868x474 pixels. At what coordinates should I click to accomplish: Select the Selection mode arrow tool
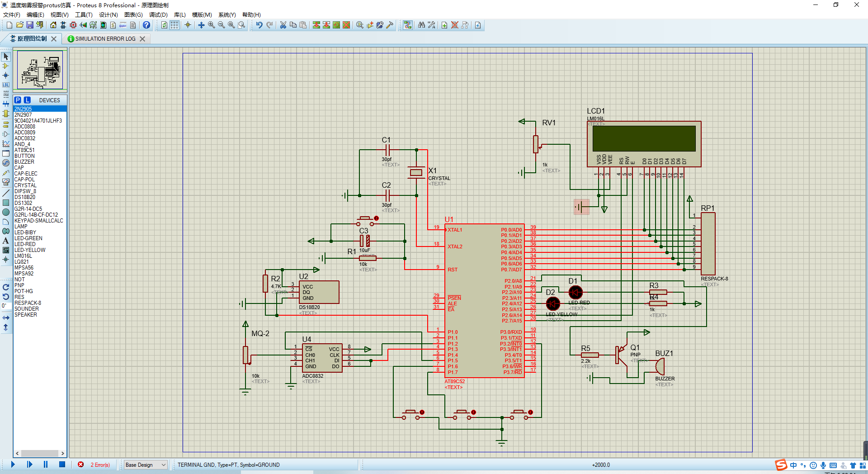click(6, 57)
